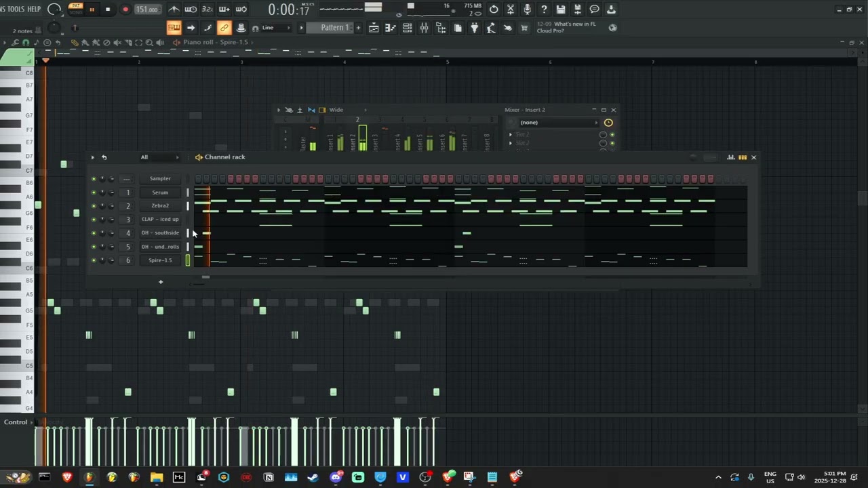Select the Serum channel button
Image resolution: width=868 pixels, height=488 pixels.
160,192
